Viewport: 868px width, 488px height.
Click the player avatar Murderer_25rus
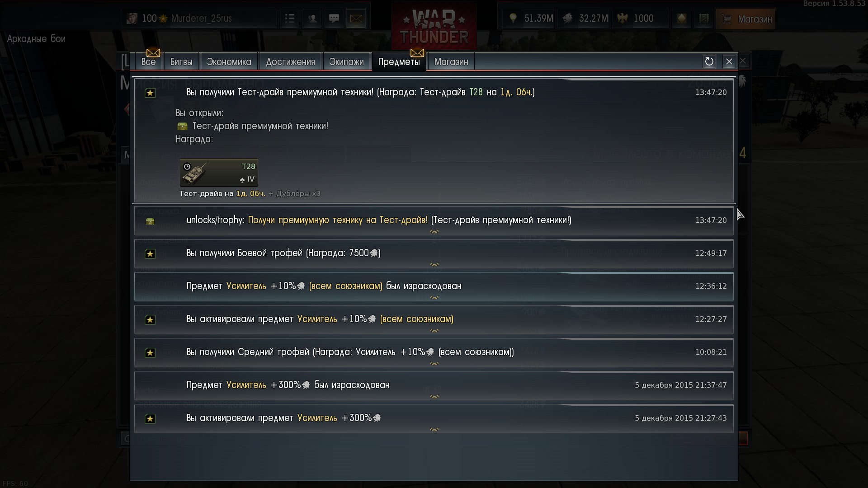pos(132,19)
